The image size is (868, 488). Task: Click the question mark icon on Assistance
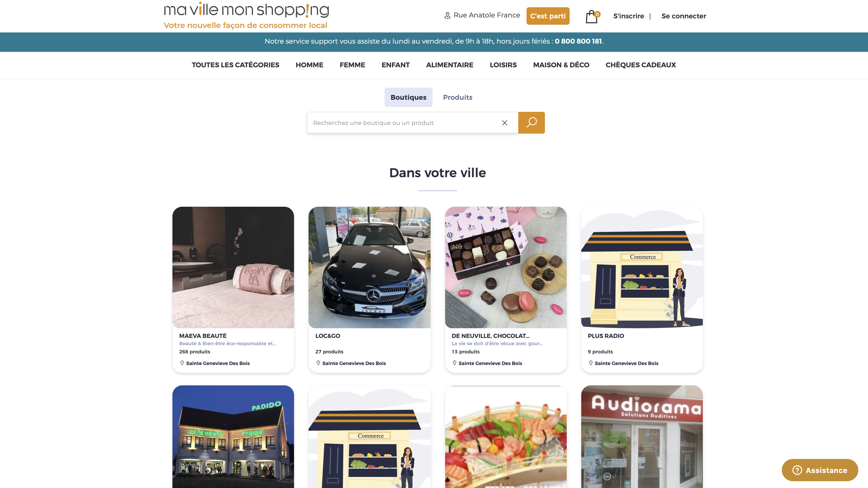tap(797, 470)
